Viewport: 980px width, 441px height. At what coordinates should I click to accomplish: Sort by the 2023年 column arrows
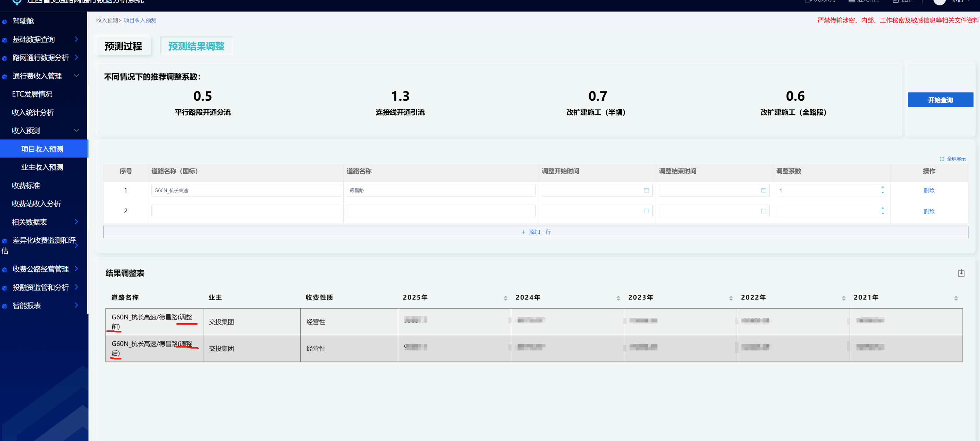[730, 298]
